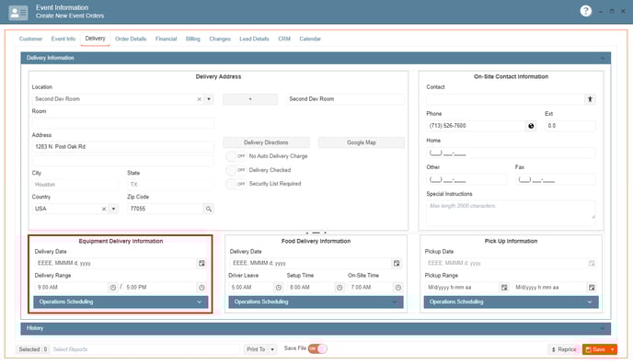Switch to the Billing tab
Viewport: 633px width, 364px height.
193,39
